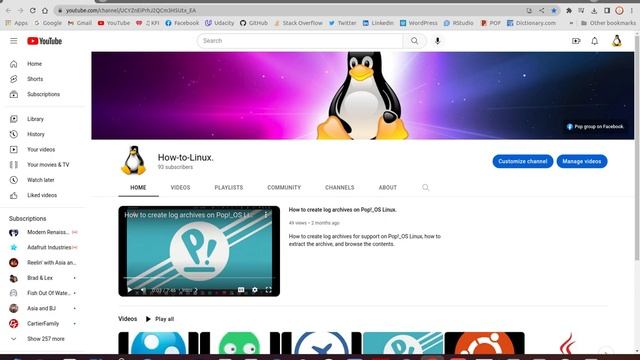
Task: Click the browser address bar URL
Action: 131,10
